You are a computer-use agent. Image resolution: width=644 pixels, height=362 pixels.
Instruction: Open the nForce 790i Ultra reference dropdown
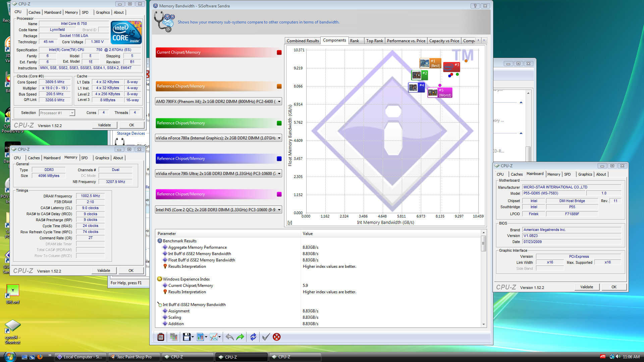click(x=279, y=174)
